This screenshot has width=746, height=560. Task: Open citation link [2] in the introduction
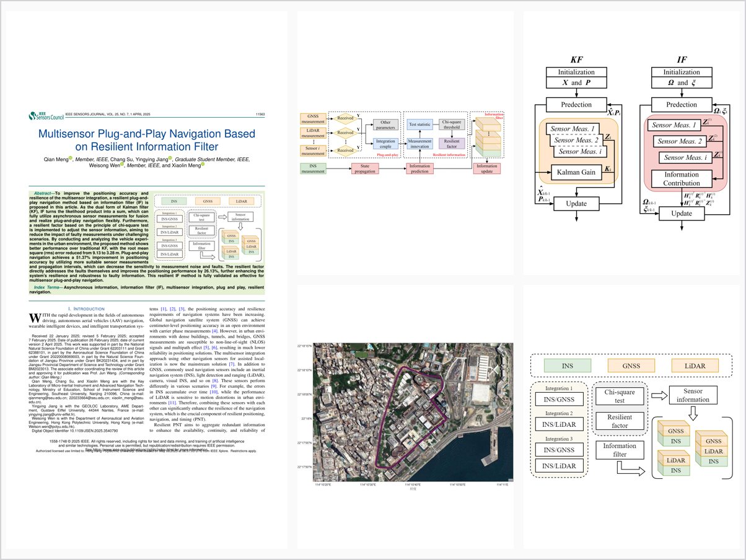coord(173,308)
